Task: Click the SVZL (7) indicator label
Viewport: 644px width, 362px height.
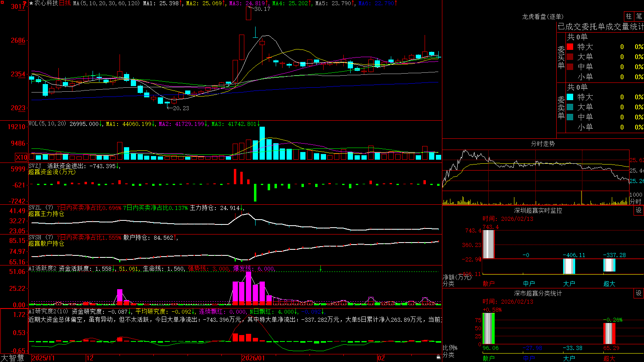Action: tap(41, 208)
